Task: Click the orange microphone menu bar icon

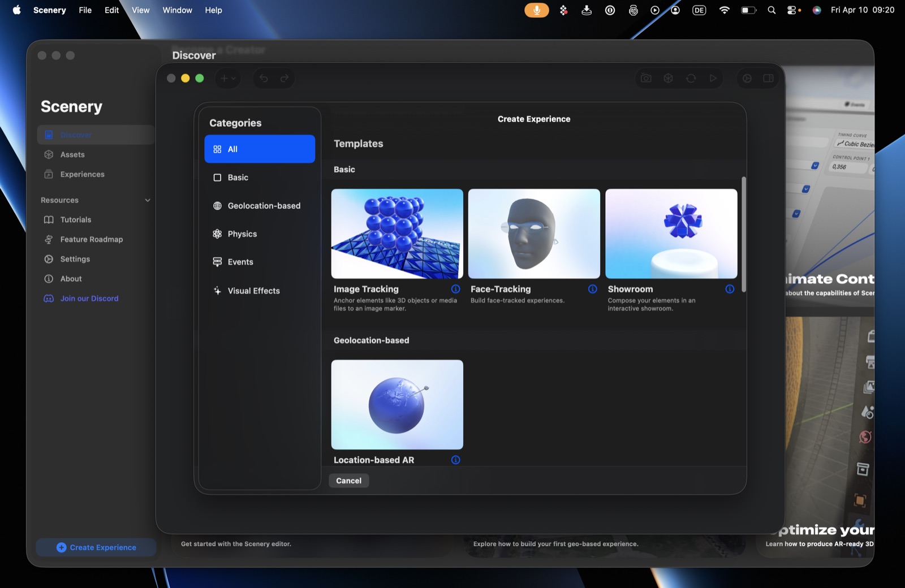Action: [536, 10]
